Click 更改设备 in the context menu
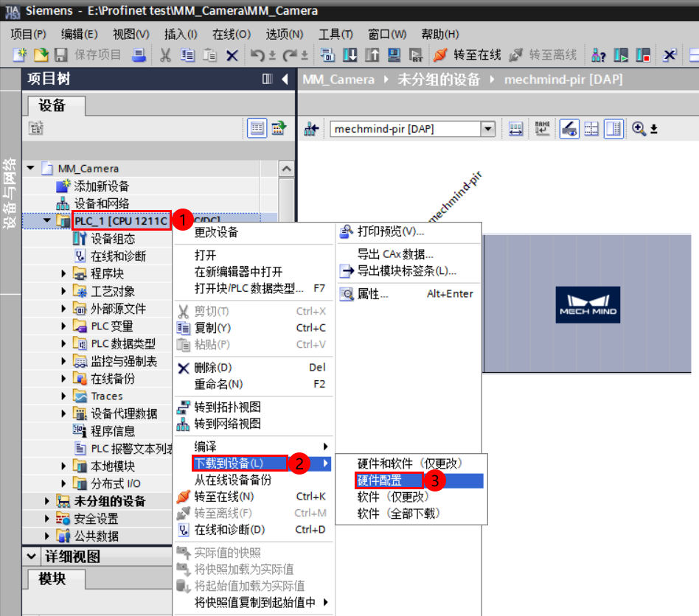The height and width of the screenshot is (616, 699). (218, 232)
